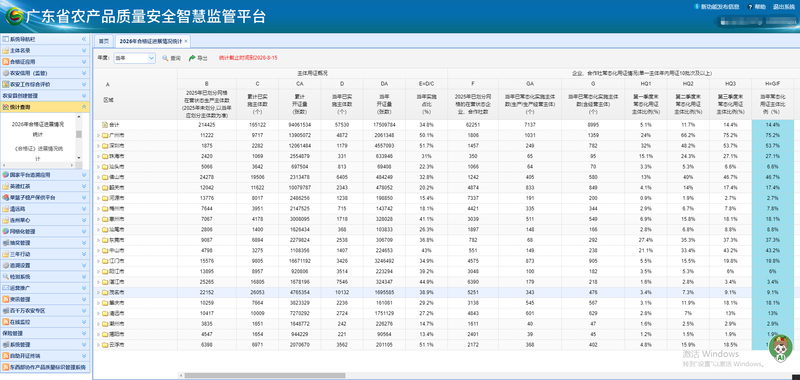The image size is (800, 380).
Task: Click the 资讯管理 orange feed icon
Action: pos(6,299)
